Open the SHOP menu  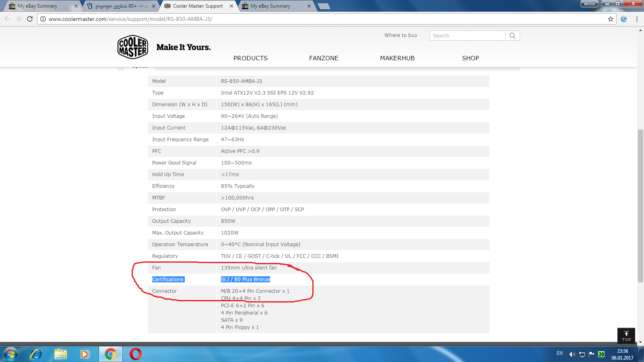(471, 58)
